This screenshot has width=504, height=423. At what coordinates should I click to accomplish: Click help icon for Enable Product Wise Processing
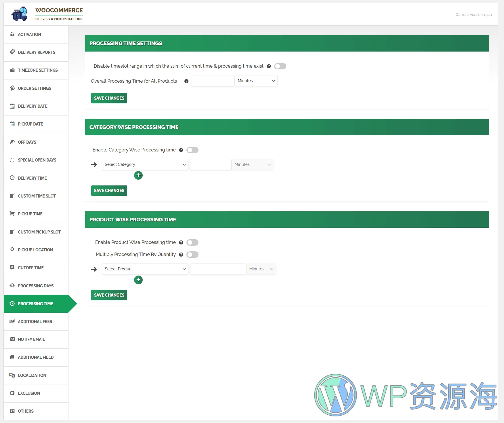pyautogui.click(x=181, y=242)
